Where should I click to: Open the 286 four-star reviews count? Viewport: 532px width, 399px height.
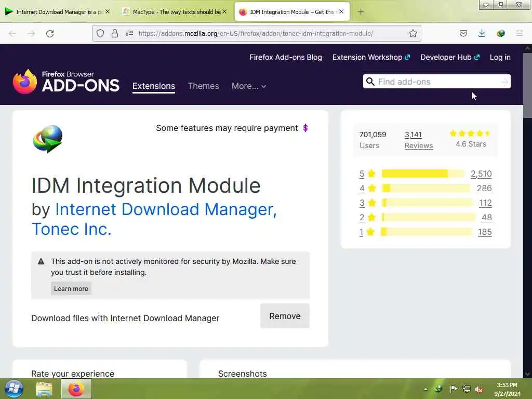click(x=484, y=188)
